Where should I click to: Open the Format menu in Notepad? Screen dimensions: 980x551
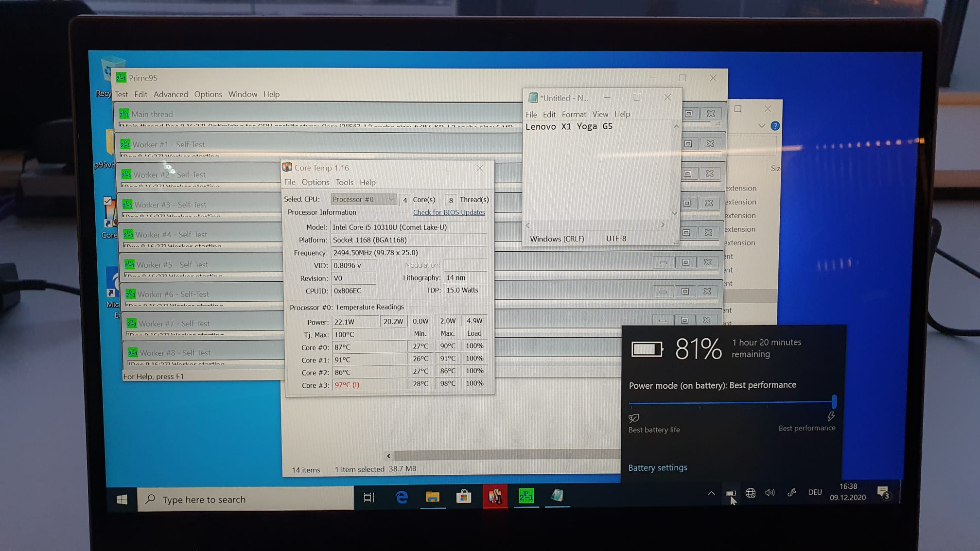click(x=574, y=114)
